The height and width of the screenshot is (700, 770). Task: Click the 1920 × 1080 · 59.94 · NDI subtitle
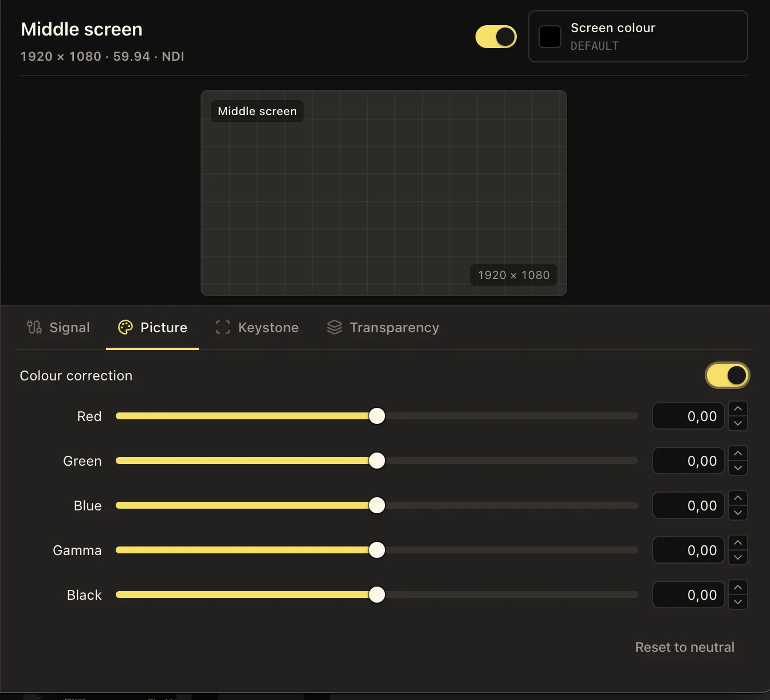coord(102,56)
